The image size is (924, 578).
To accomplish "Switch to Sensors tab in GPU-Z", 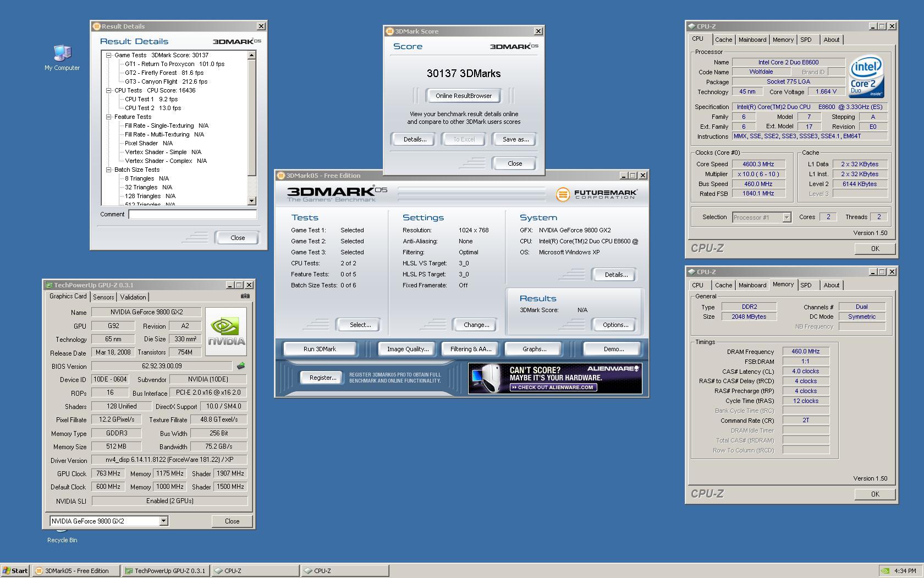I will click(103, 297).
